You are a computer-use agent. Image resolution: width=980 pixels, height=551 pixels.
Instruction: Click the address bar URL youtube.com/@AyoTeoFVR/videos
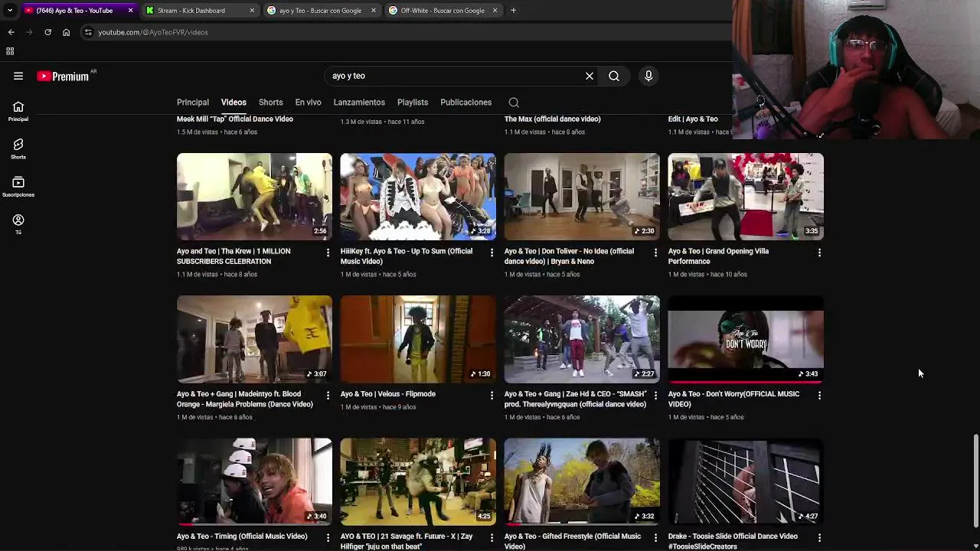click(x=153, y=32)
